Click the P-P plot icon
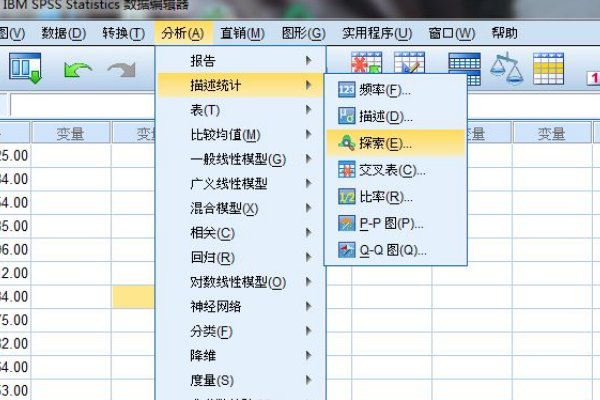This screenshot has width=600, height=400. (347, 223)
